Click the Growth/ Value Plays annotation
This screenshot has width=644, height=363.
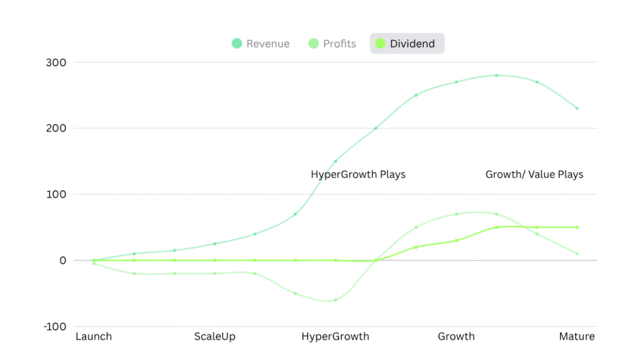click(x=534, y=174)
